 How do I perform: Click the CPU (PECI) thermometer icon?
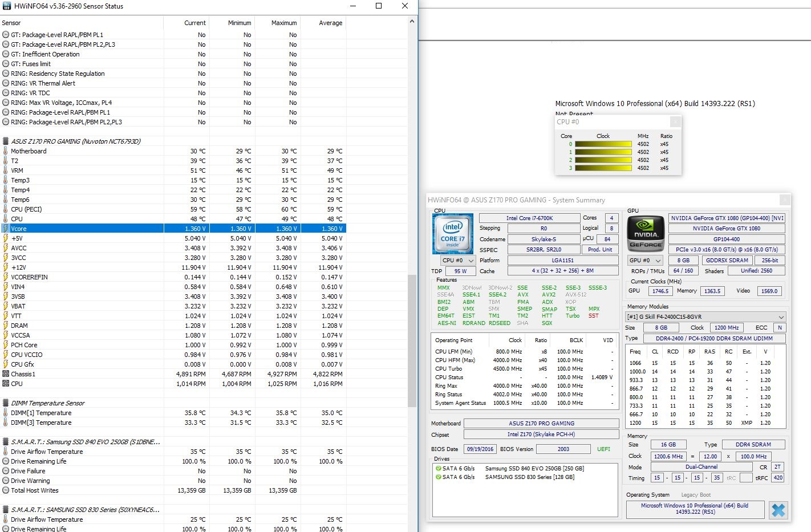6,209
